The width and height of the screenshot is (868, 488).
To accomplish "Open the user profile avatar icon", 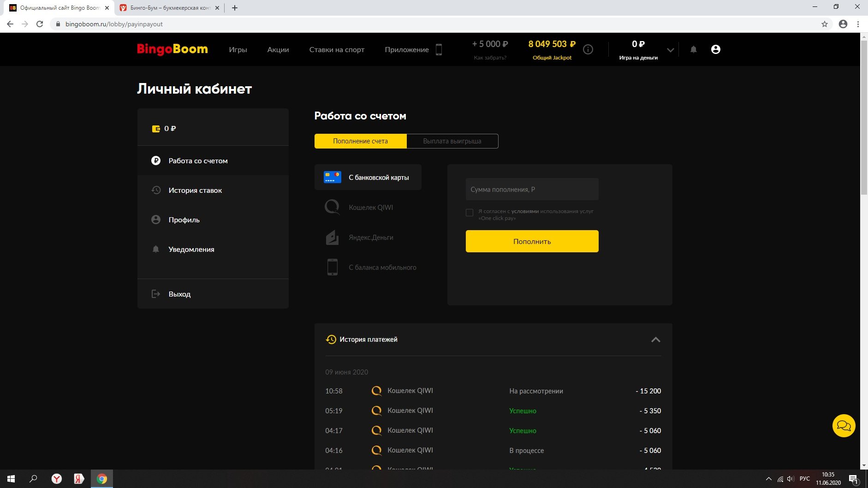I will [x=715, y=49].
